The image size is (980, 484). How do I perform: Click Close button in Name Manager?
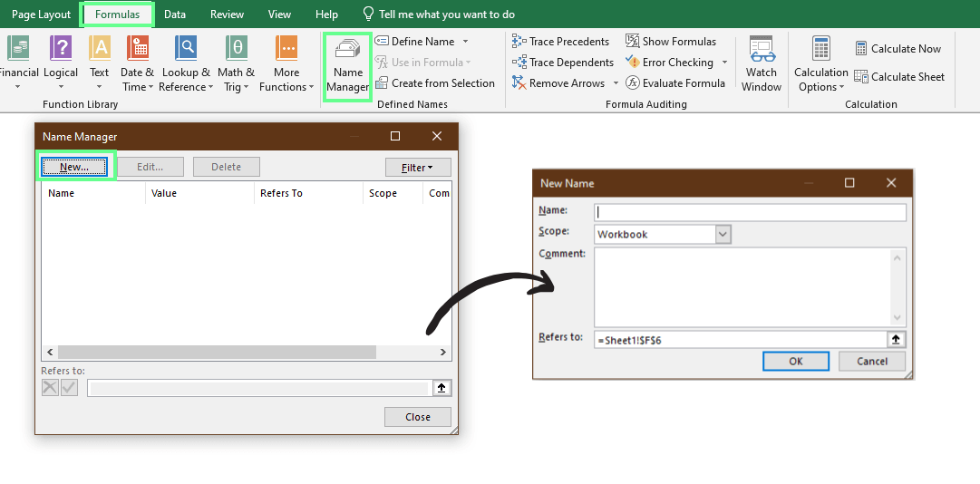[x=418, y=417]
